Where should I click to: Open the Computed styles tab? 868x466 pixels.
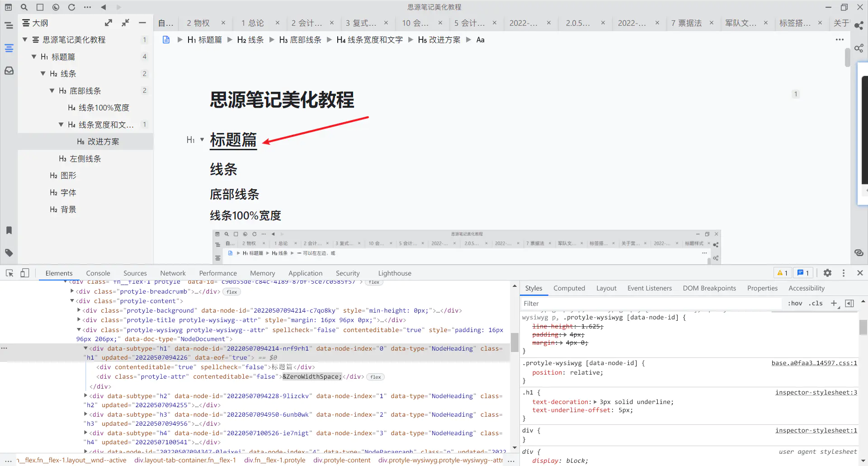click(569, 288)
